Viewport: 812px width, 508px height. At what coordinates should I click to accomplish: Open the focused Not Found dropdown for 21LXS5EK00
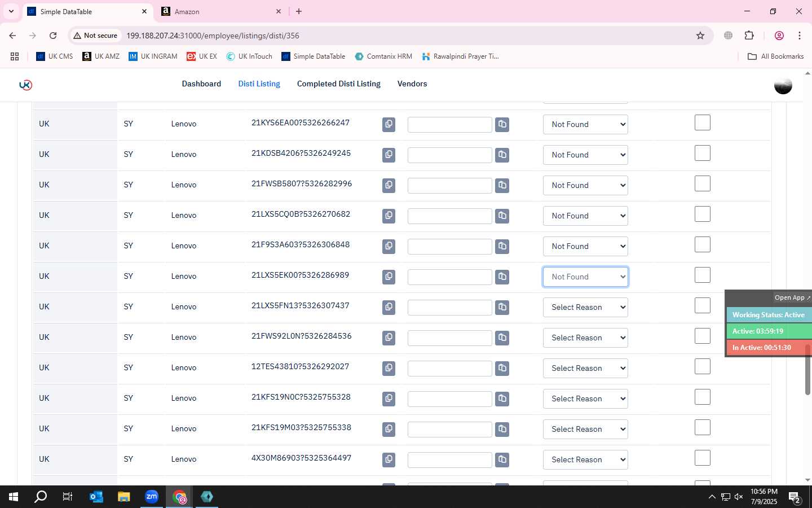[585, 277]
